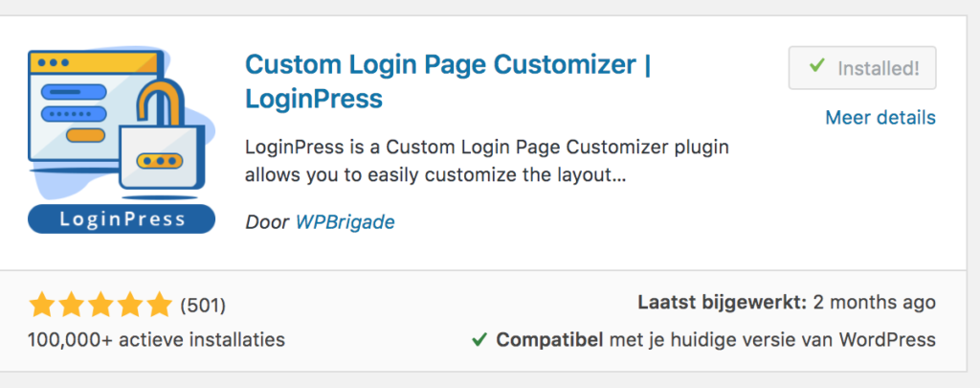Click the blue LoginPress banner under the icon

click(122, 219)
